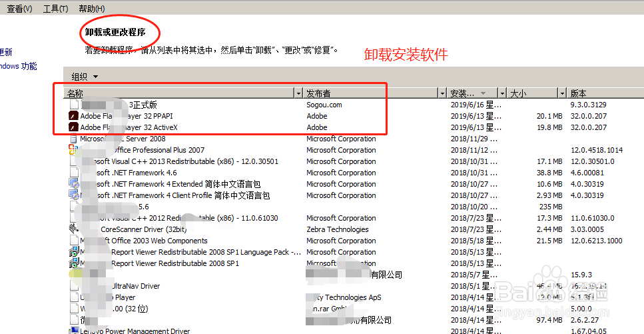Click version 3.03.0005

[587, 229]
